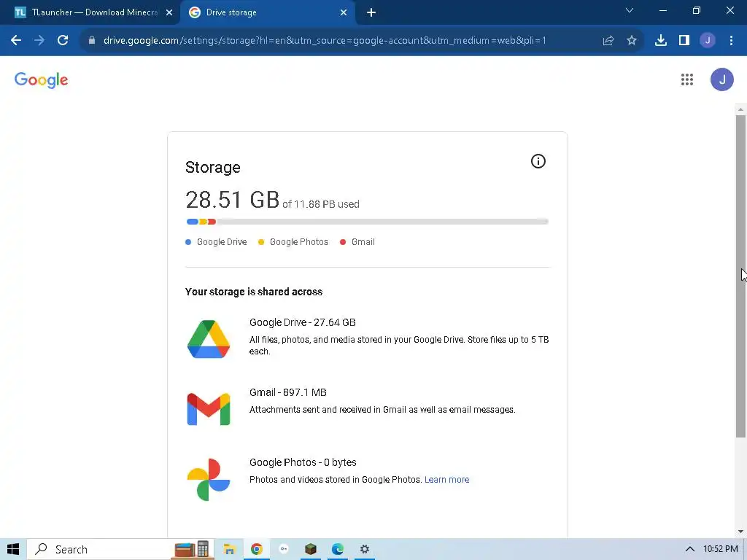Click the browser forward arrow
Image resolution: width=747 pixels, height=560 pixels.
point(39,41)
